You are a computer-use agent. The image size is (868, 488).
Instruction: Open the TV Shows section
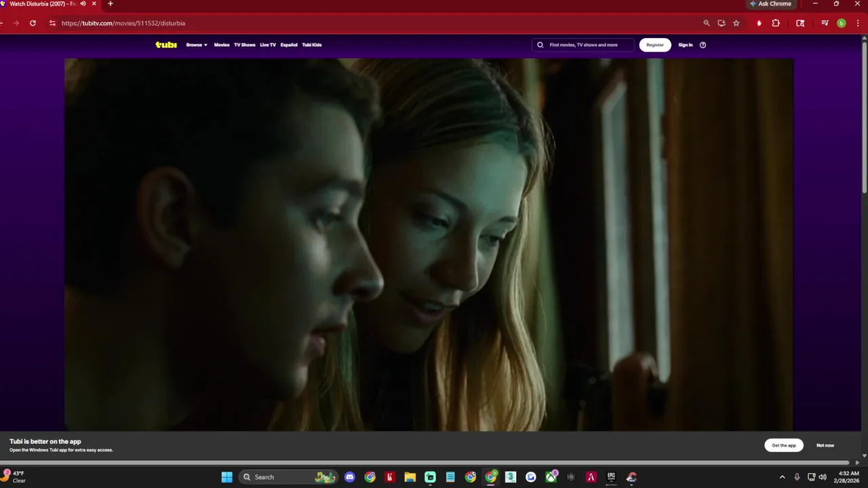(245, 45)
